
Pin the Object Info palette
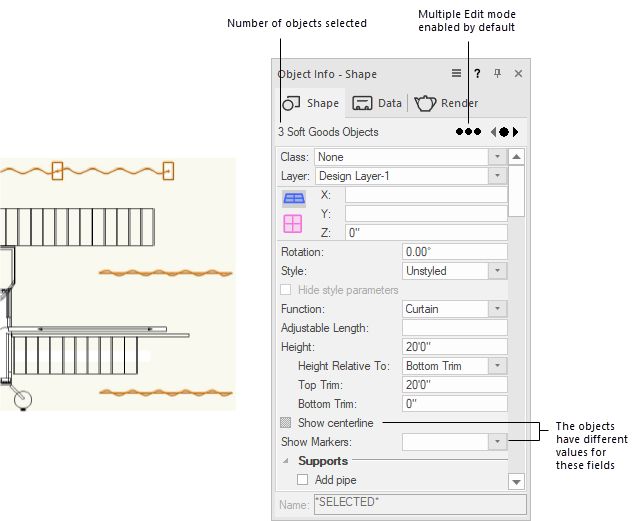coord(498,73)
